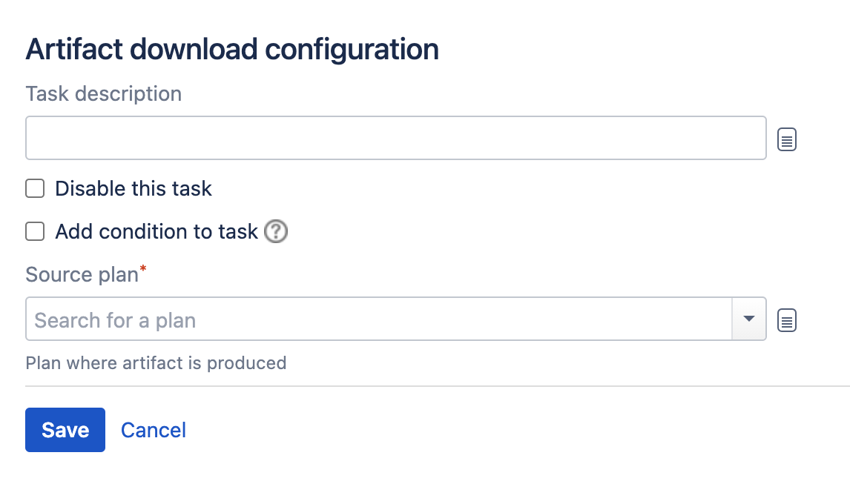Click the red required asterisk on Source plan
The width and height of the screenshot is (850, 504).
pos(143,268)
